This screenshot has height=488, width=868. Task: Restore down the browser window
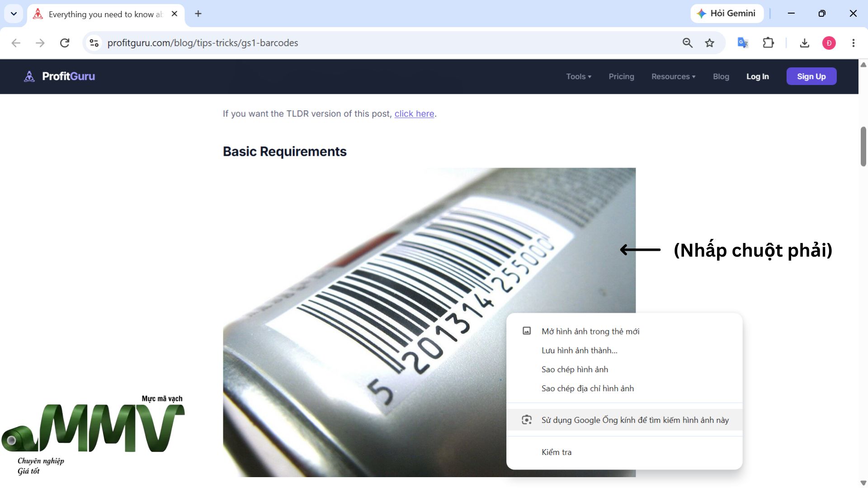coord(822,14)
